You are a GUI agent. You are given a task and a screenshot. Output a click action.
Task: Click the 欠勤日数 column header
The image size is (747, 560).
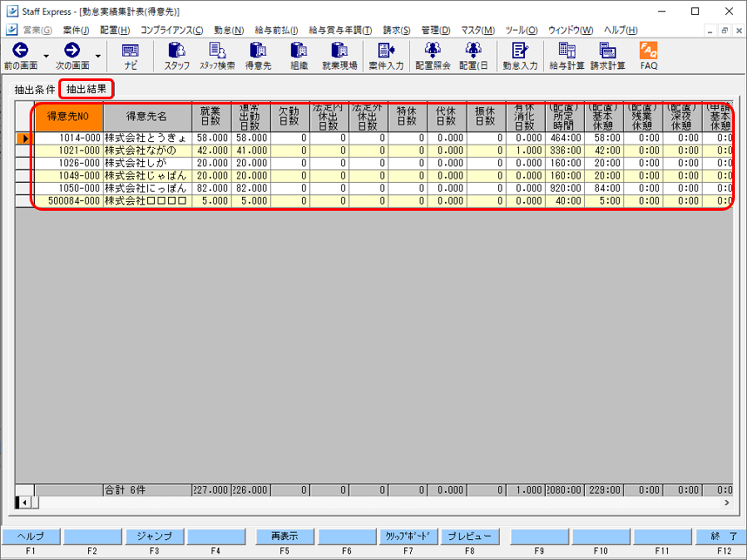[290, 117]
